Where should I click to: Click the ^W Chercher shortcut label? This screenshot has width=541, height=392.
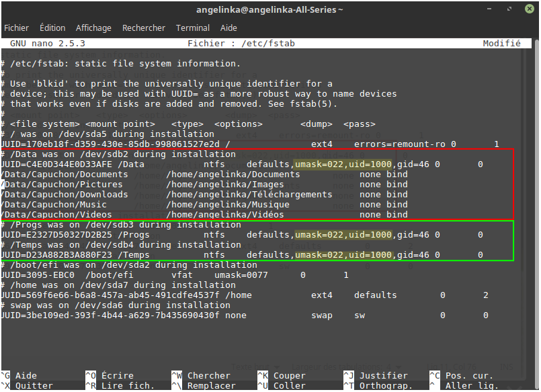pyautogui.click(x=201, y=375)
